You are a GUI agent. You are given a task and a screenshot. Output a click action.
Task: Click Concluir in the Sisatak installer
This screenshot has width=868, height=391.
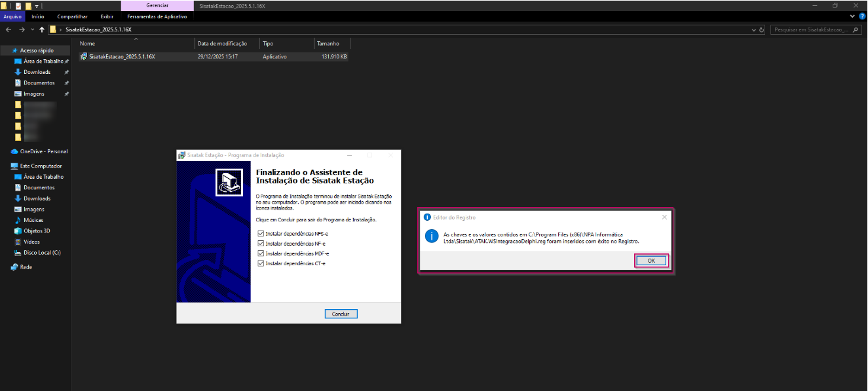[341, 314]
